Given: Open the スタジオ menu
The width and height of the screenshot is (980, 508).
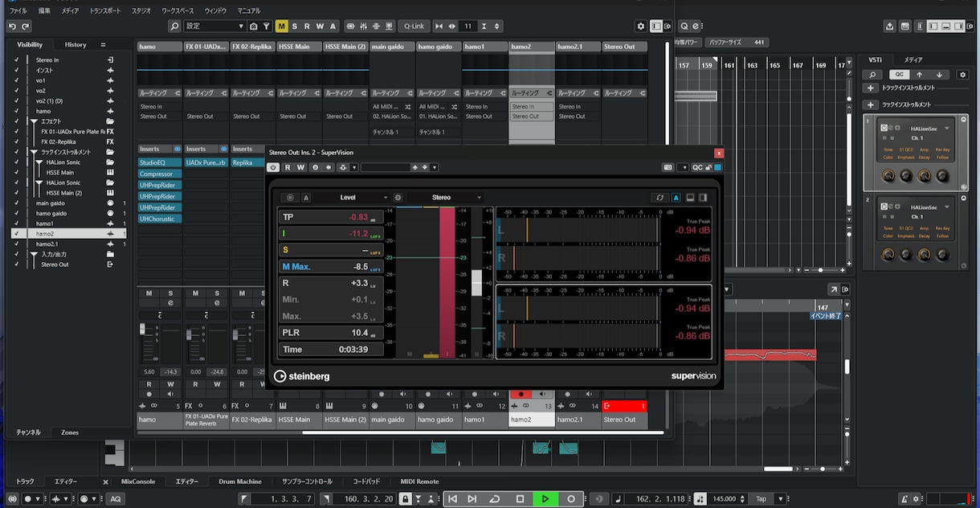Looking at the screenshot, I should coord(141,11).
